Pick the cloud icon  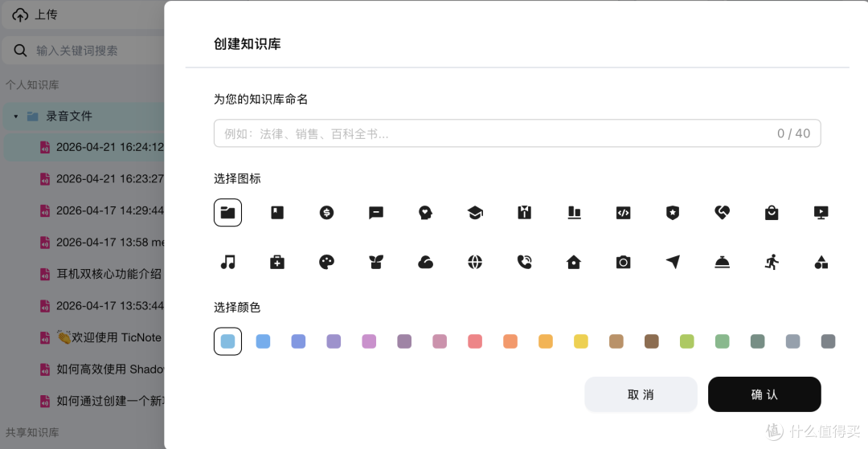point(425,262)
